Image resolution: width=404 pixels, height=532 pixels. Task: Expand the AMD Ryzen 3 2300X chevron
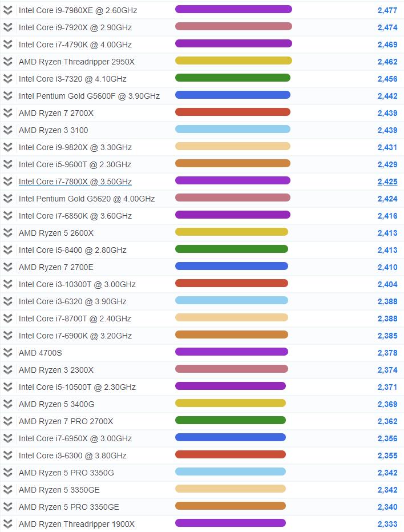pyautogui.click(x=8, y=370)
